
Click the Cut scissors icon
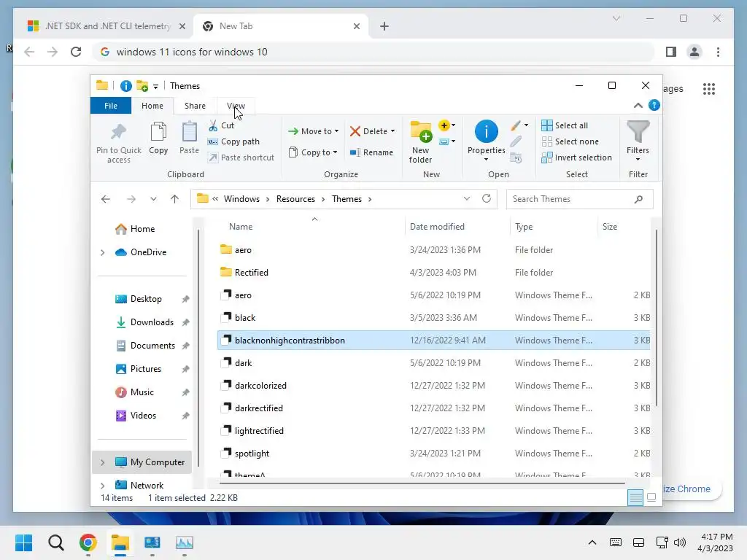[213, 125]
